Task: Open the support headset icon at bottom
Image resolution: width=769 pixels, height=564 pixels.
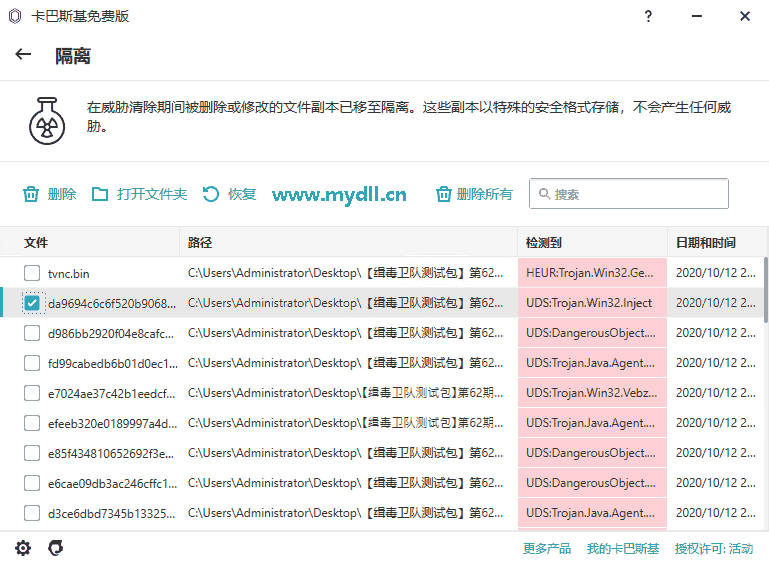Action: (x=55, y=548)
